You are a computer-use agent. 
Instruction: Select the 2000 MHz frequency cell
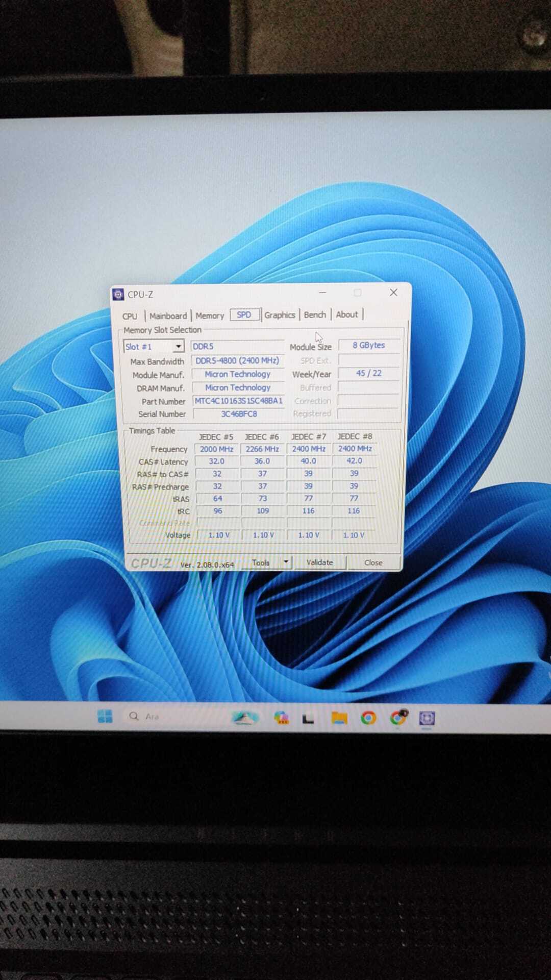(216, 449)
